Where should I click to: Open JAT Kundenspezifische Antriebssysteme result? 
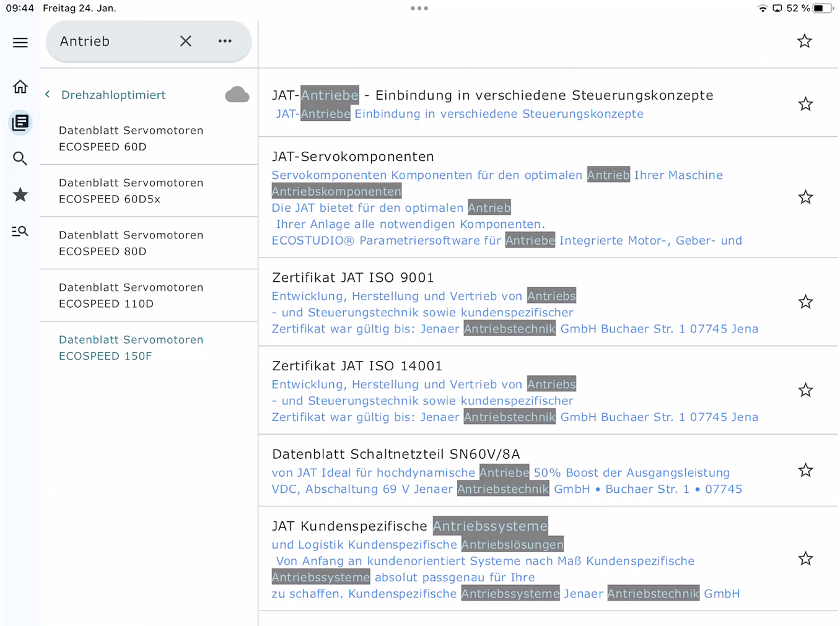409,526
